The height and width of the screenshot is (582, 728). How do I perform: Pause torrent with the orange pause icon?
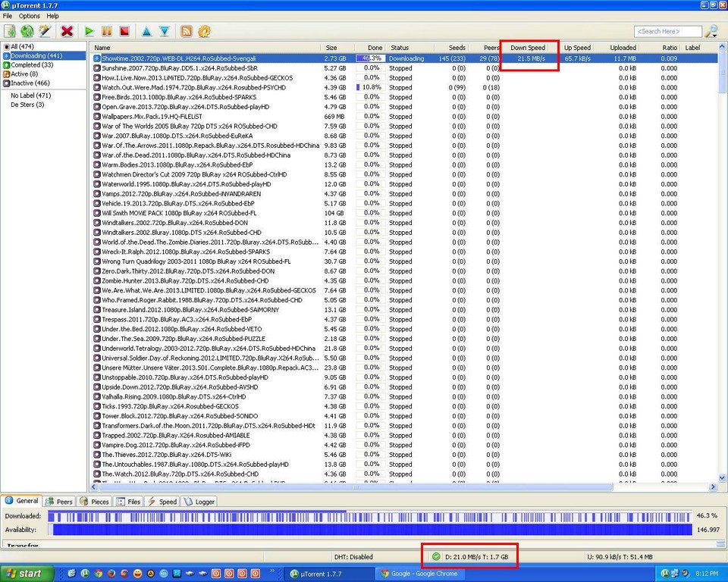107,31
